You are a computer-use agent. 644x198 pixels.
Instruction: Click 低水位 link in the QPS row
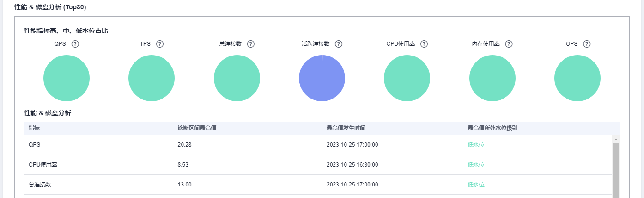476,145
